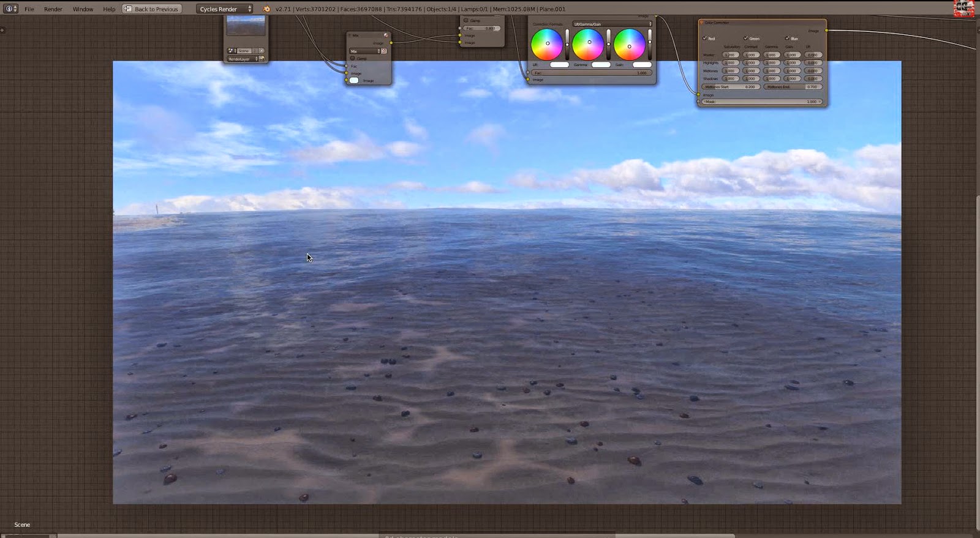Click the Back to Previous button

coord(152,9)
